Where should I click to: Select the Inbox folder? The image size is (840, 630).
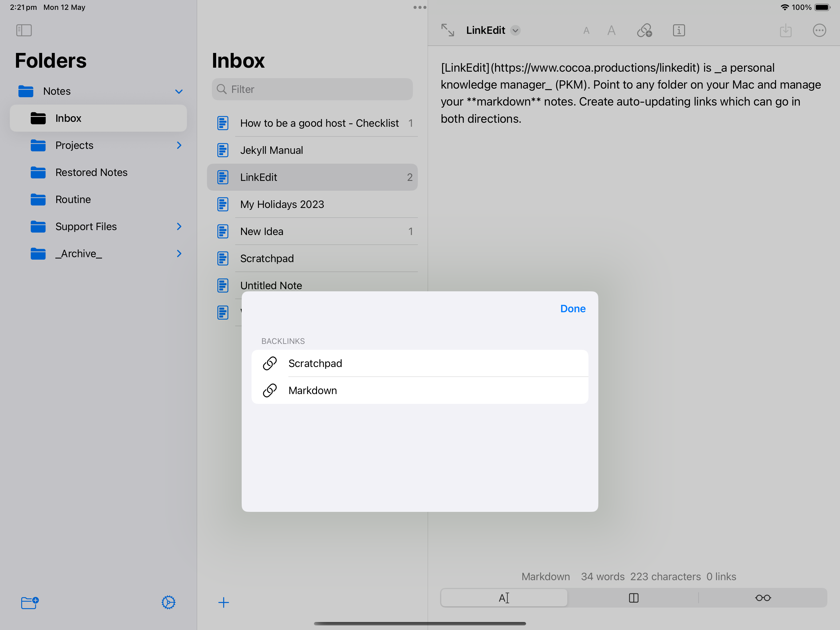(98, 118)
